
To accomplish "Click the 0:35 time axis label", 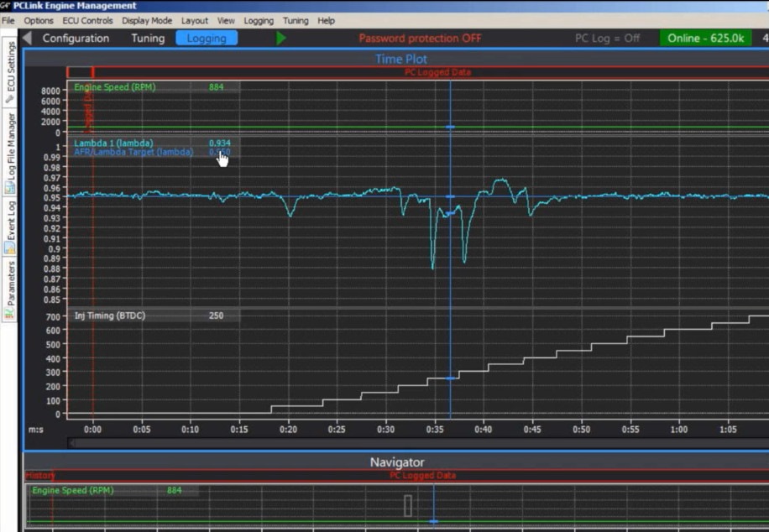I will pyautogui.click(x=435, y=430).
